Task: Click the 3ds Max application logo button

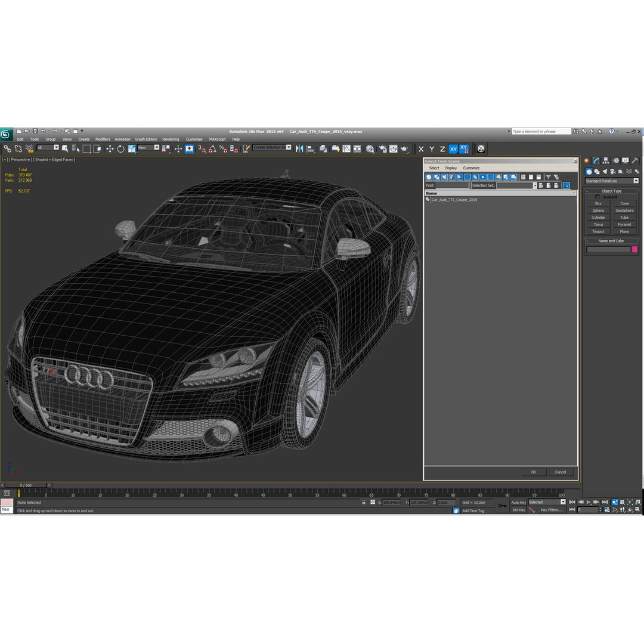Action: [x=6, y=134]
